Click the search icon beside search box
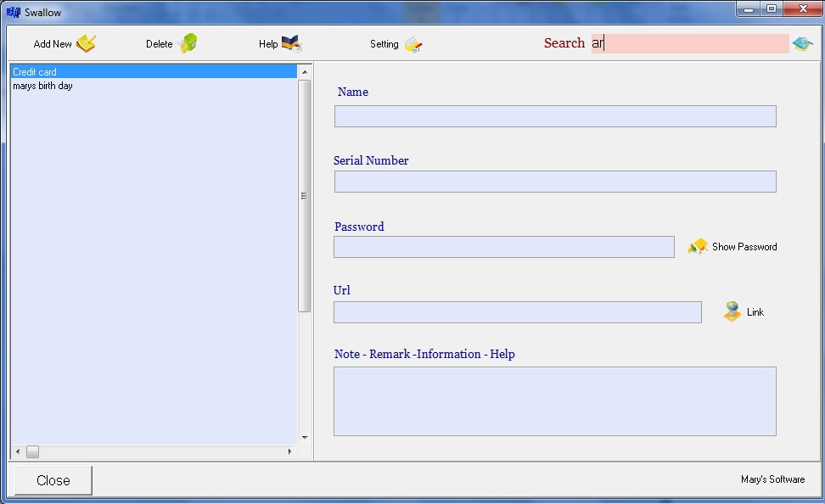Viewport: 825px width, 504px height. 802,43
